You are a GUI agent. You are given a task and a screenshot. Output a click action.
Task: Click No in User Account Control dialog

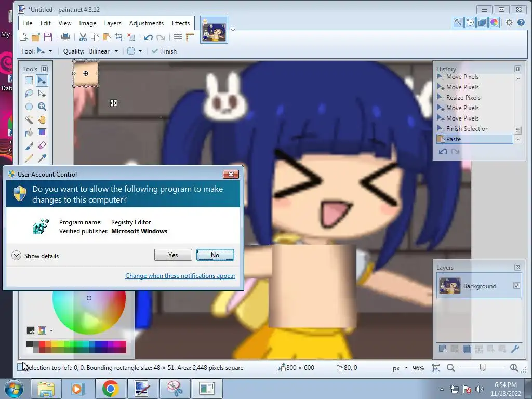[215, 255]
